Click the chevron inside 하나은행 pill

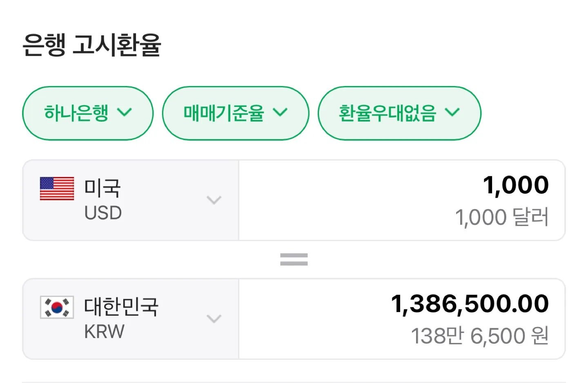124,112
